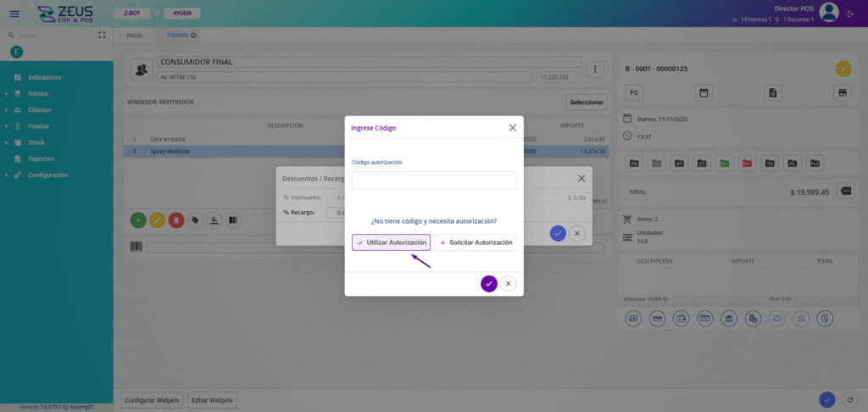The width and height of the screenshot is (868, 412).
Task: Expand the Ventas sidebar menu
Action: [x=38, y=94]
